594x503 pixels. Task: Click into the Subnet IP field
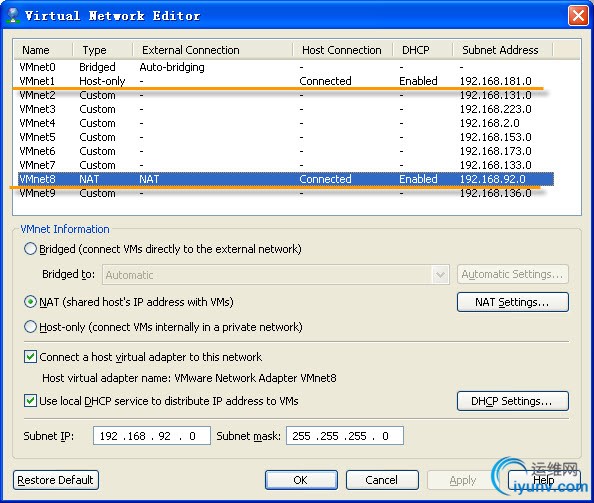[x=152, y=436]
